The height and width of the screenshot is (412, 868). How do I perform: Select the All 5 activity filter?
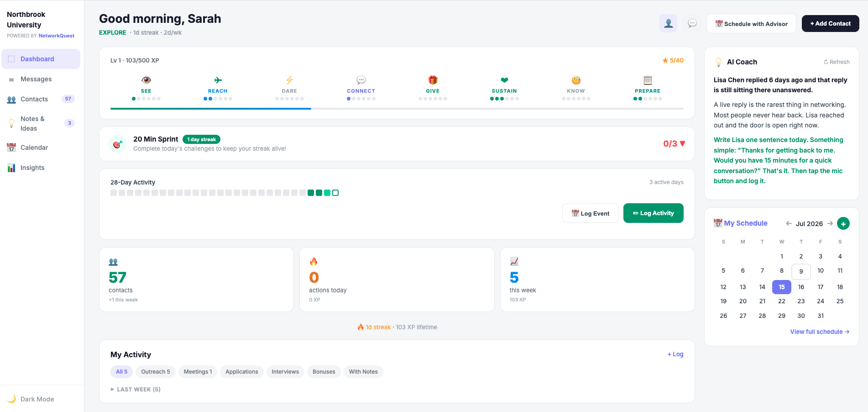point(121,372)
